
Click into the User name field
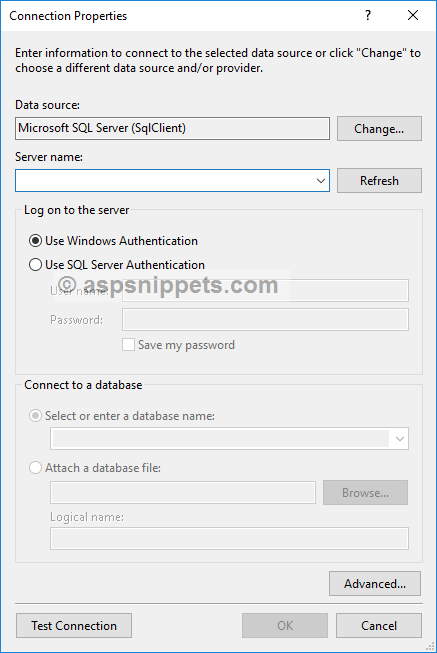coord(265,290)
